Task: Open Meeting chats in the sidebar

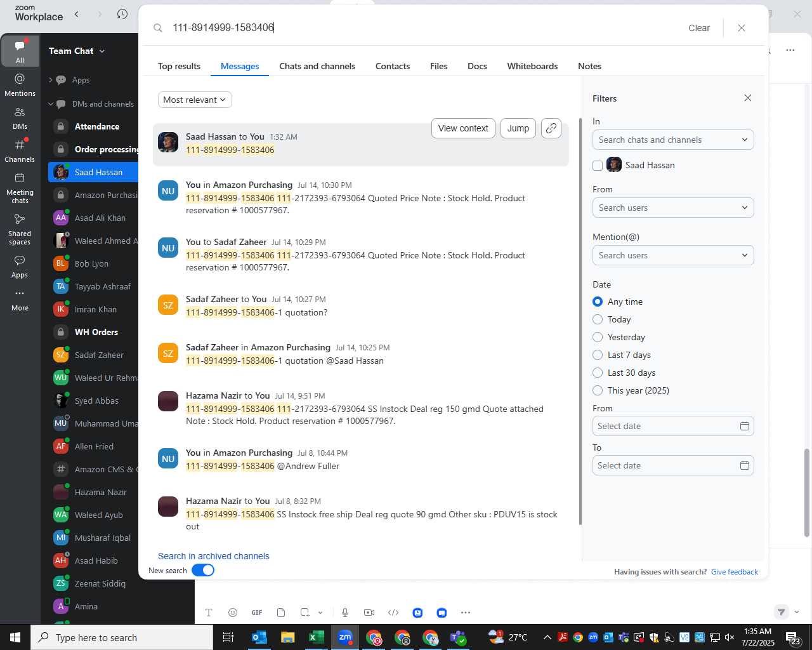Action: coord(20,188)
